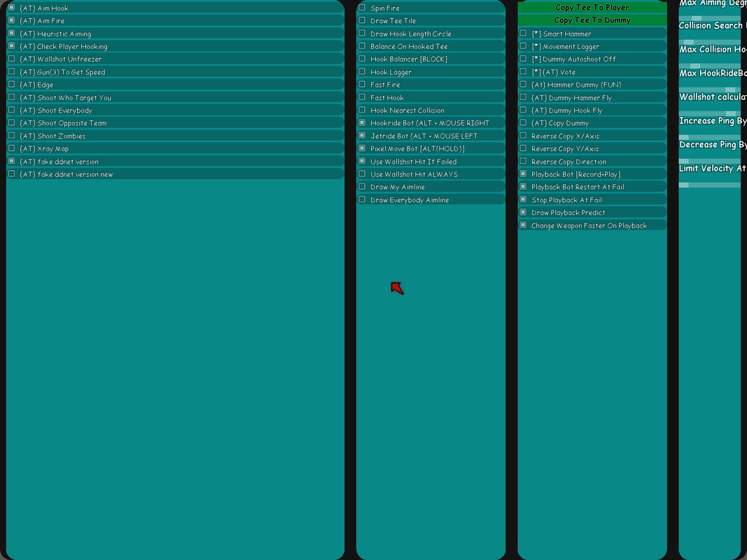Toggle (AT) Shoot Zombies
This screenshot has width=747, height=560.
(x=11, y=135)
